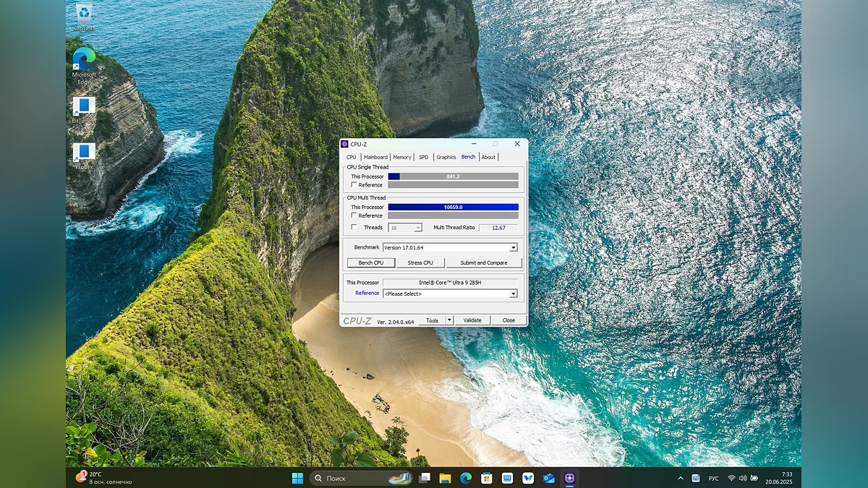Open the Reference processor dropdown
Viewport: 868px width, 488px height.
pyautogui.click(x=514, y=294)
